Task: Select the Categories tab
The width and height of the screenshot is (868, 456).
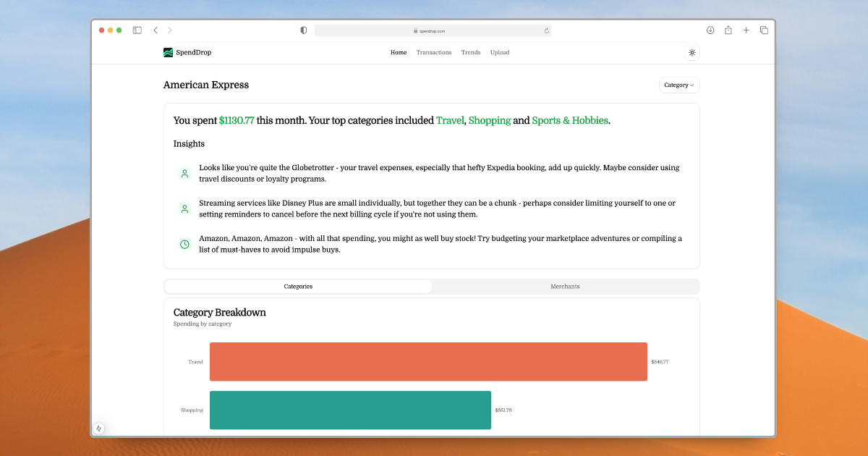Action: (x=298, y=286)
